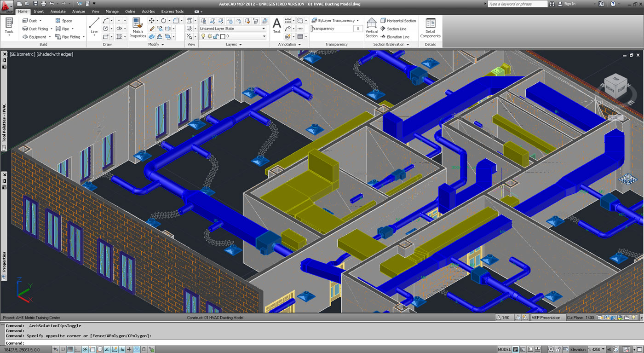The width and height of the screenshot is (644, 353).
Task: Open the Analyze ribbon tab
Action: tap(78, 12)
